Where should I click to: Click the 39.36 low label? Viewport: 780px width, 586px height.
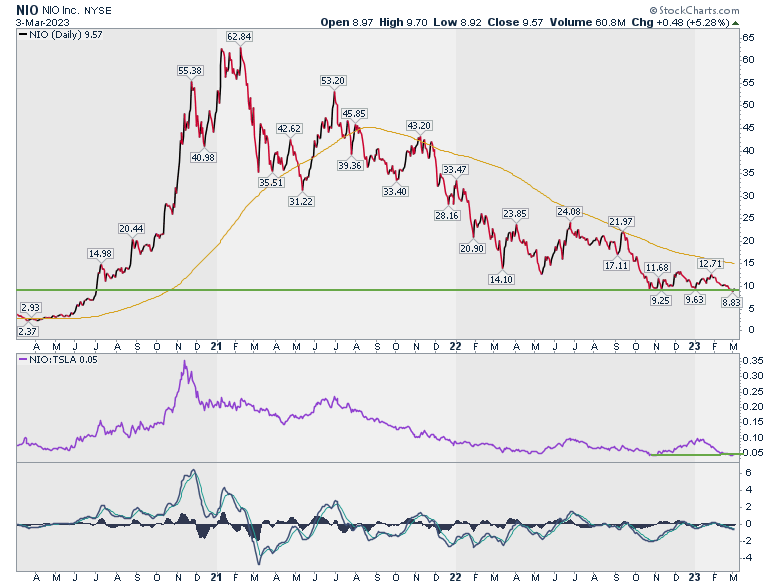point(350,166)
